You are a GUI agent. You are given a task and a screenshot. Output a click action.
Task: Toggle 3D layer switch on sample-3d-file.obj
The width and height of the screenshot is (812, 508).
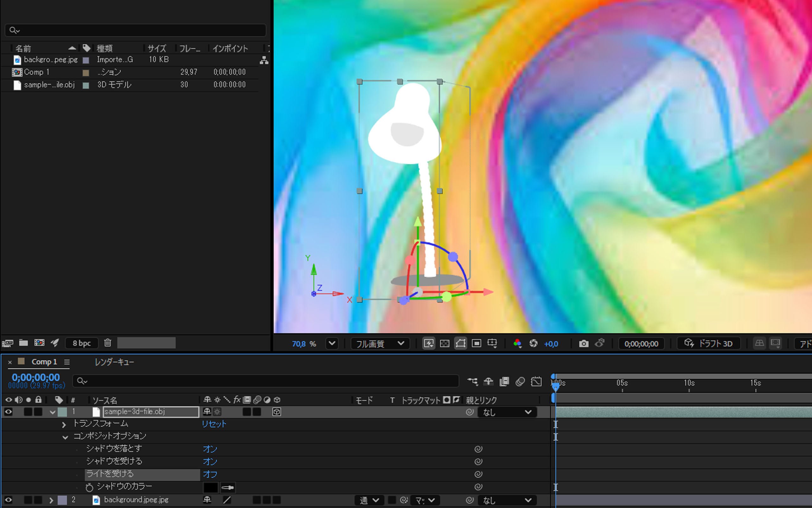276,412
